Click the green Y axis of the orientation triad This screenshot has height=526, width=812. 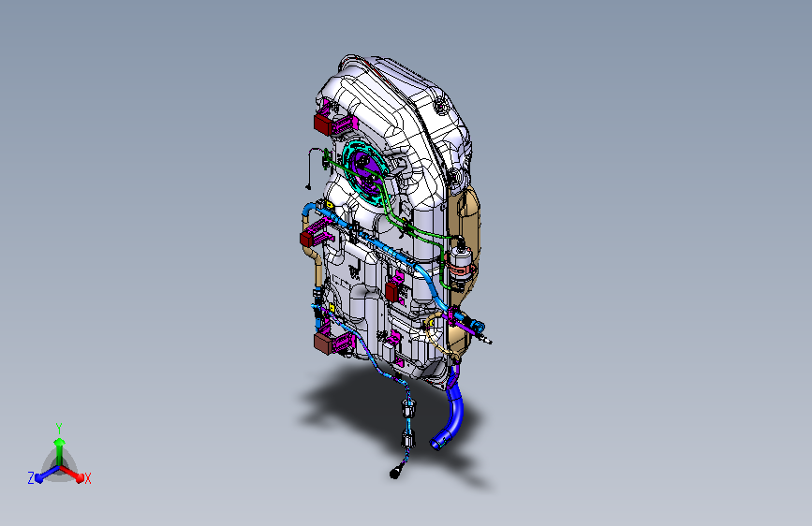tap(59, 450)
